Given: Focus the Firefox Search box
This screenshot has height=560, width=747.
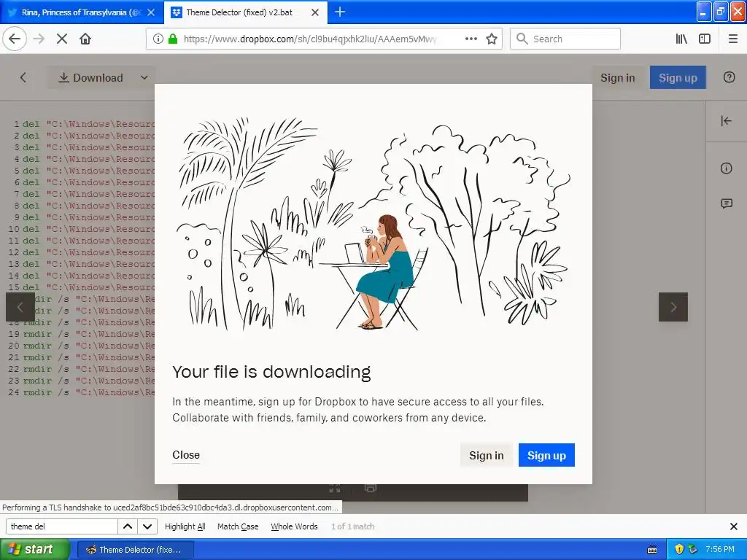Looking at the screenshot, I should (x=565, y=39).
